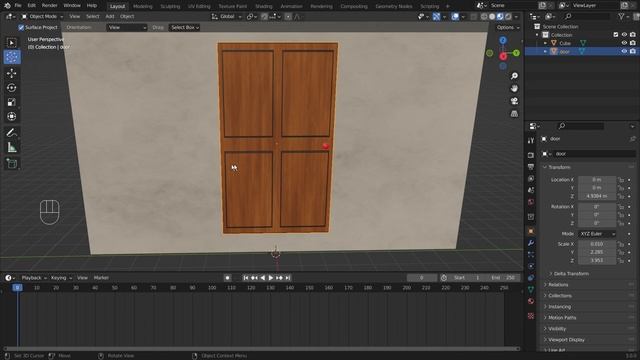The width and height of the screenshot is (640, 360).
Task: Open the Edit menu
Action: tap(31, 6)
